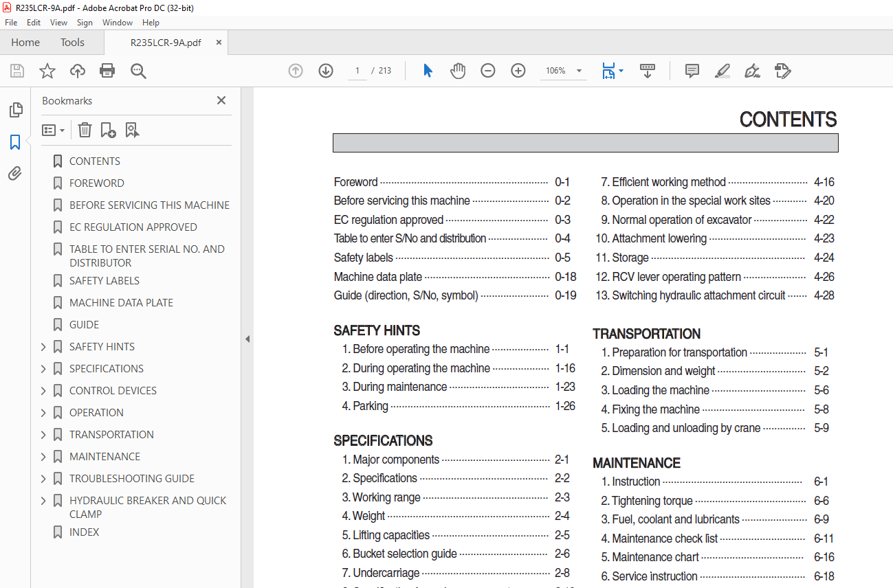The height and width of the screenshot is (588, 893).
Task: Open the Window menu
Action: [x=118, y=23]
